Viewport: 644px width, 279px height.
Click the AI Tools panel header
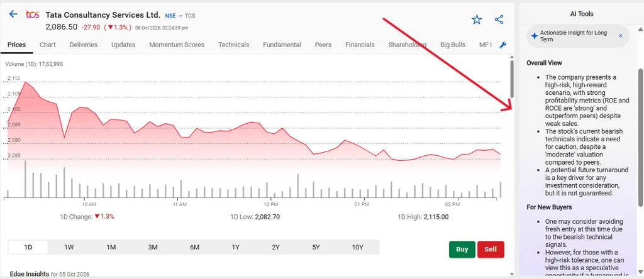pos(582,14)
